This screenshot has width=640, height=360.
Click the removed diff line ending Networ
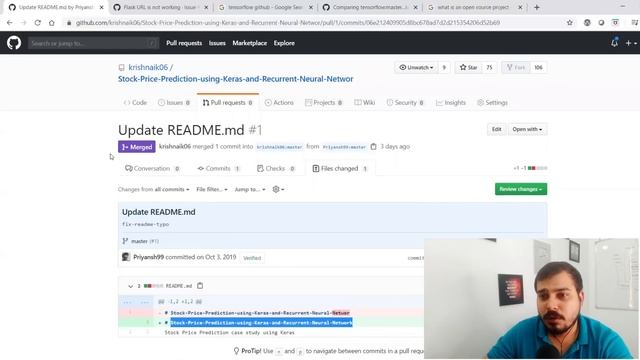click(260, 313)
